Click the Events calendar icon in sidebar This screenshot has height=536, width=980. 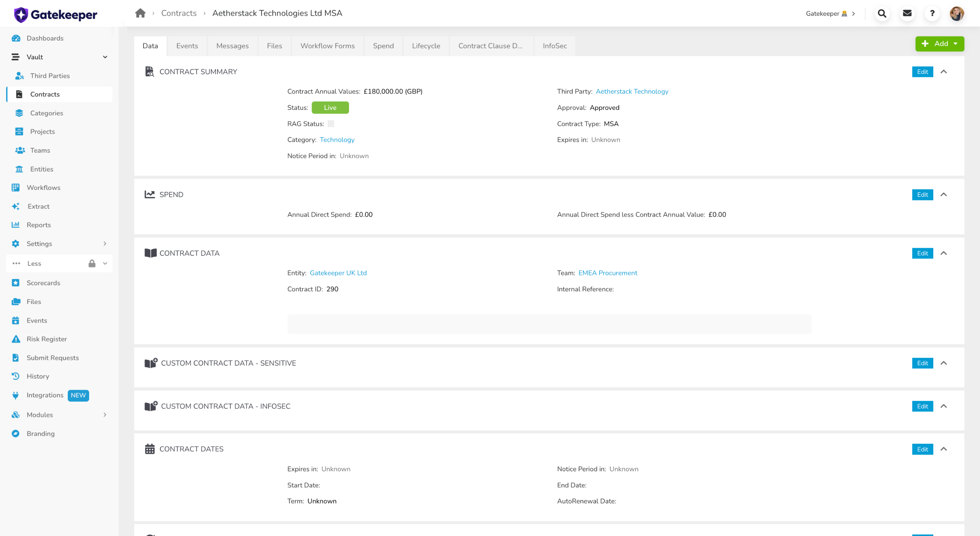click(x=16, y=320)
